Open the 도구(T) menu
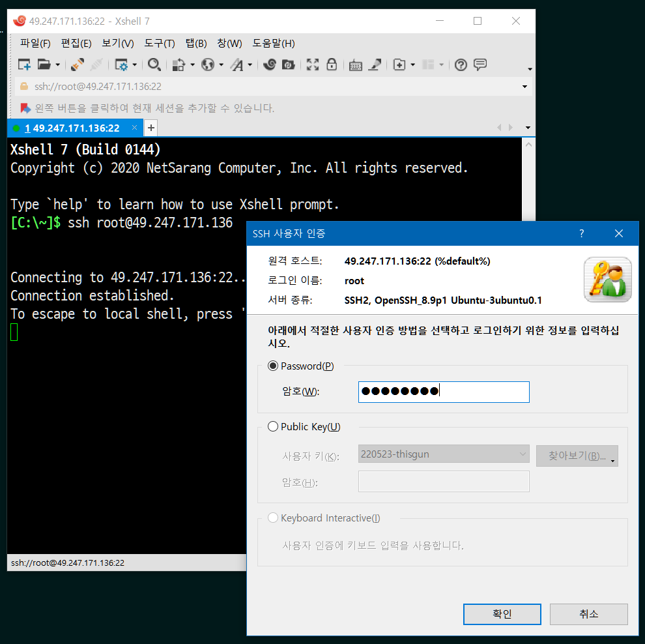The width and height of the screenshot is (645, 644). [159, 44]
